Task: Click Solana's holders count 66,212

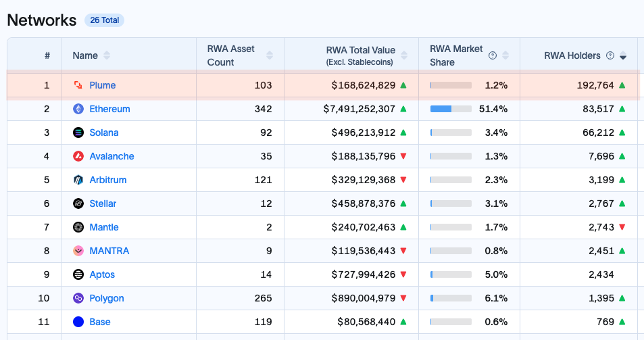Action: tap(599, 132)
